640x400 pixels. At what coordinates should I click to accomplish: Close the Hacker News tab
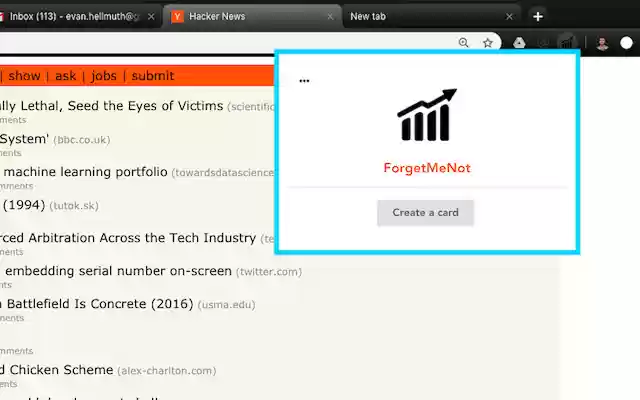click(330, 16)
